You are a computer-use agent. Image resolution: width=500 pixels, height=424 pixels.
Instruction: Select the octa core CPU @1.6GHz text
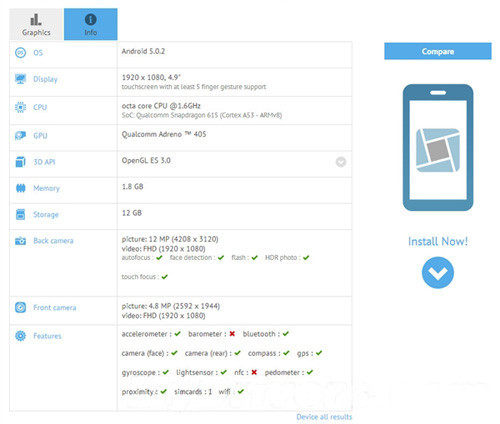coord(161,106)
